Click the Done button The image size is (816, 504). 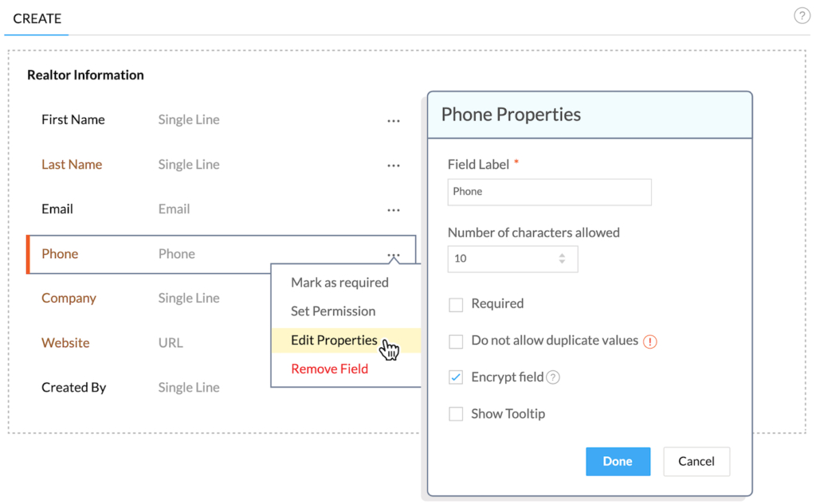tap(618, 461)
